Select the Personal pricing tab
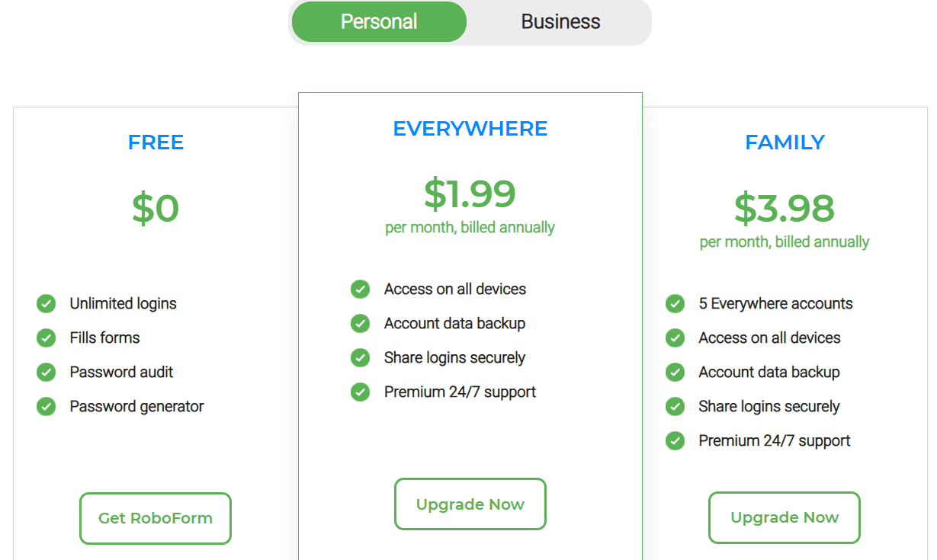The image size is (937, 560). (379, 22)
